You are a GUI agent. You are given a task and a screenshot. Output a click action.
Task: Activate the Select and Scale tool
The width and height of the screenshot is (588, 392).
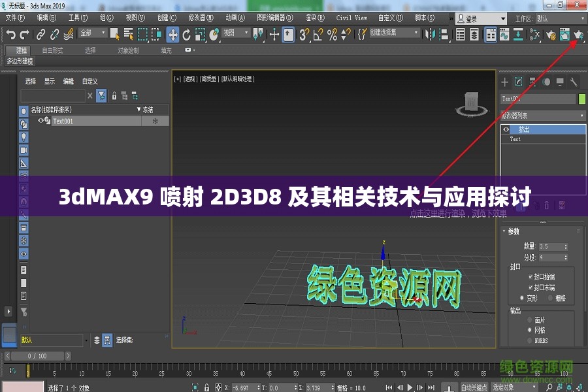click(x=201, y=35)
